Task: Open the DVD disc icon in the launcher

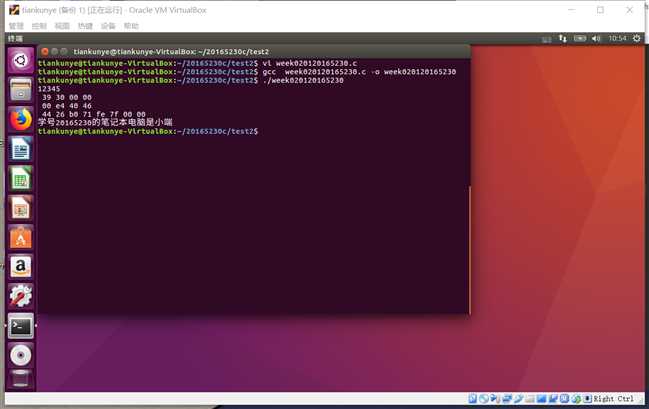Action: tap(20, 355)
